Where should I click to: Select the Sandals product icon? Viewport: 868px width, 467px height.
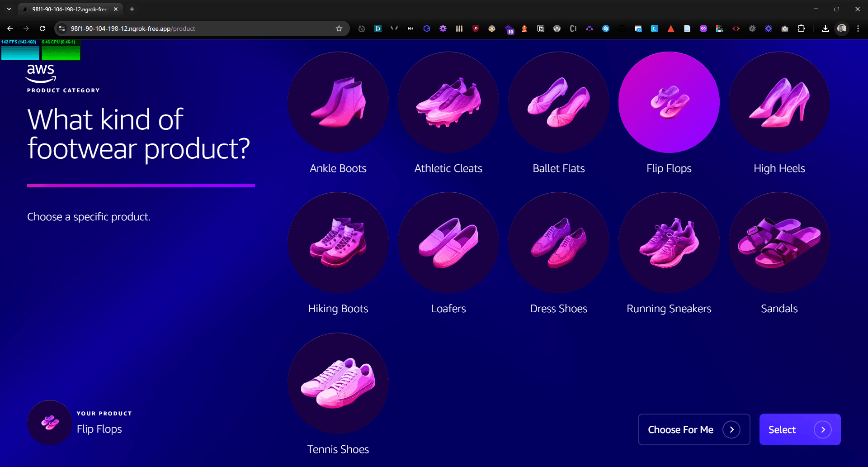click(779, 243)
